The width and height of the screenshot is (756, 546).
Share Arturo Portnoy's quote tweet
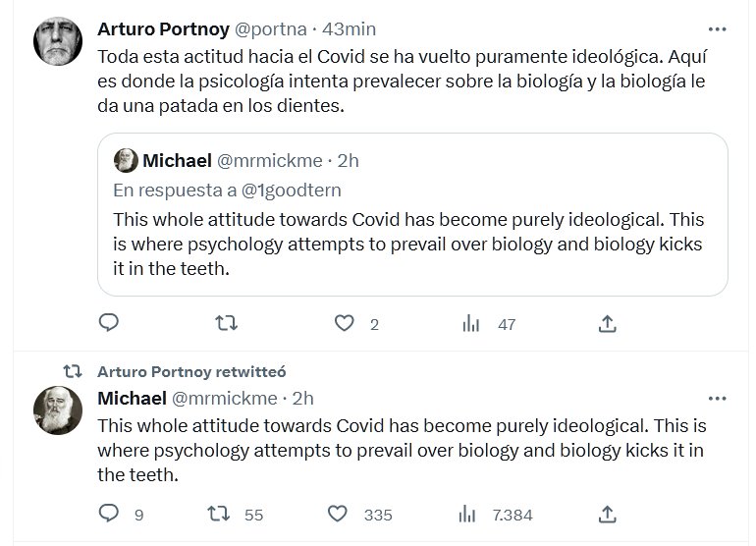coord(607,323)
